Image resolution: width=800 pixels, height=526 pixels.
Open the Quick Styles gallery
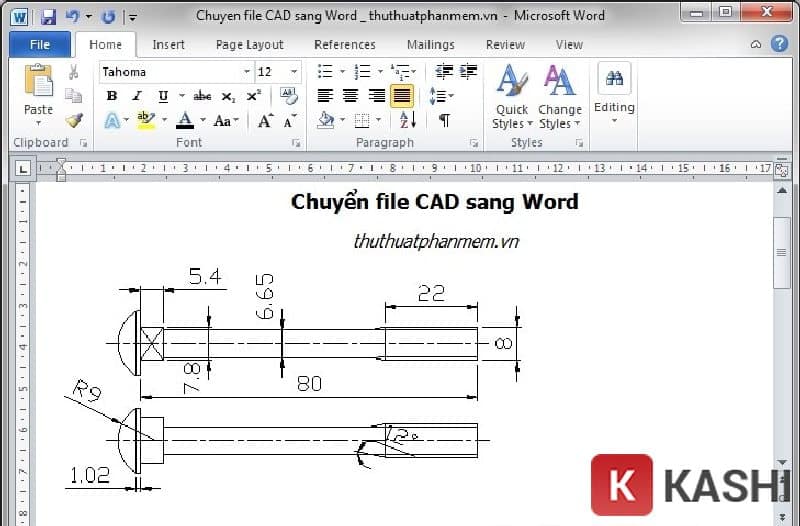coord(512,97)
